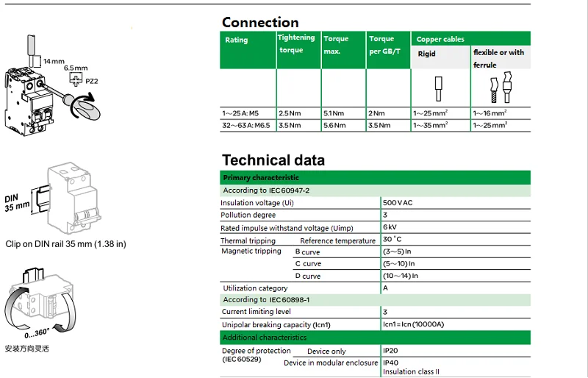Click the 0...360° rotation breaker illustration
Screen dimensions: 588x378
pyautogui.click(x=40, y=302)
